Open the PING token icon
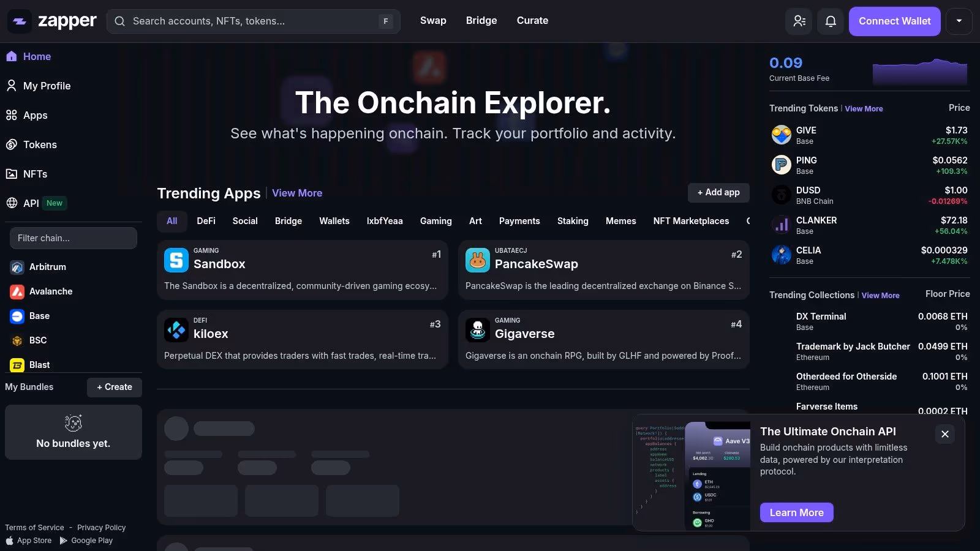980x551 pixels. (x=782, y=165)
